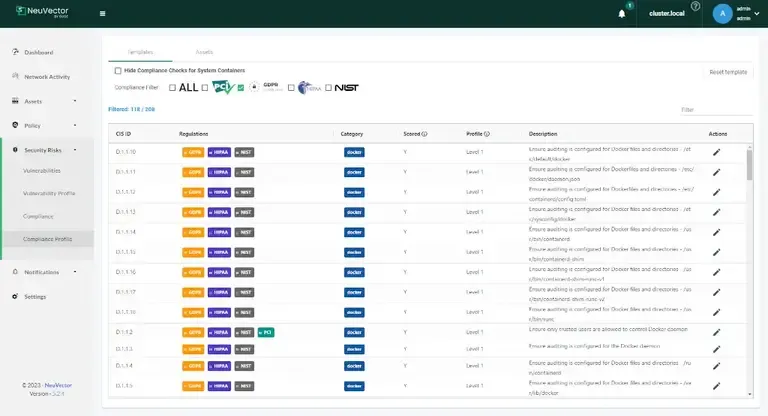Expand the Assets sidebar menu
Image resolution: width=768 pixels, height=416 pixels.
(47, 101)
